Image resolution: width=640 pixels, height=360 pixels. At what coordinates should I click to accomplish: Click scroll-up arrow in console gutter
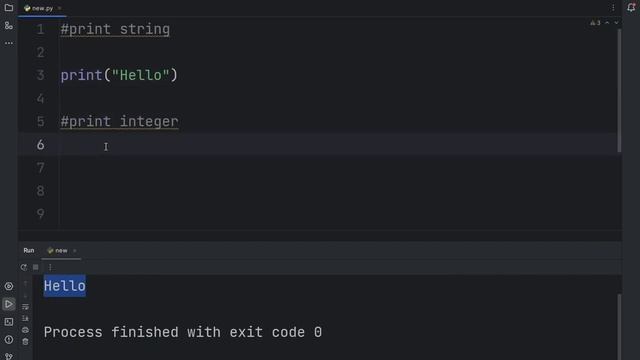(25, 284)
